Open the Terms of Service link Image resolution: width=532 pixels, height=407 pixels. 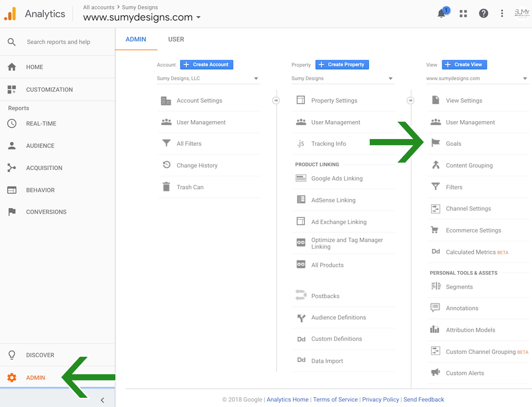[336, 399]
